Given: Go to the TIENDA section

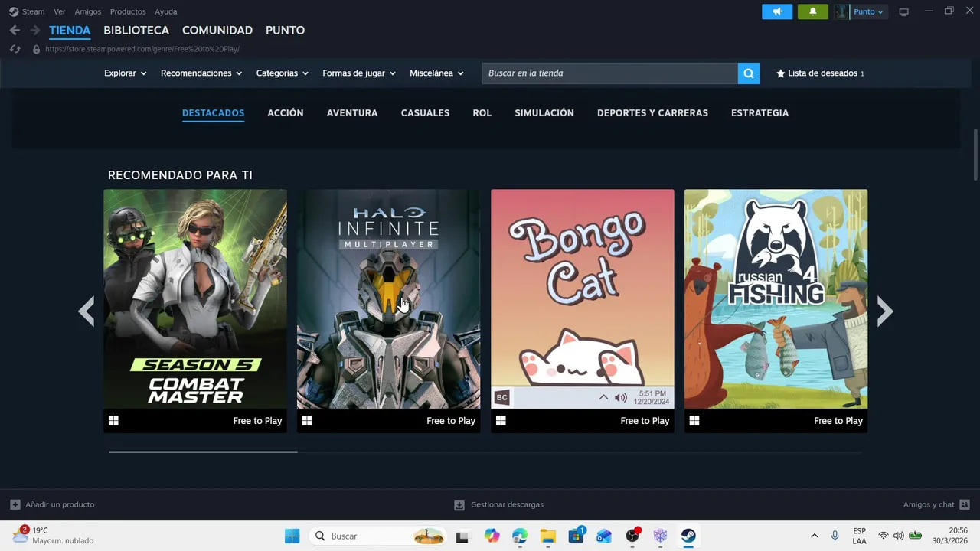Looking at the screenshot, I should click(x=70, y=31).
